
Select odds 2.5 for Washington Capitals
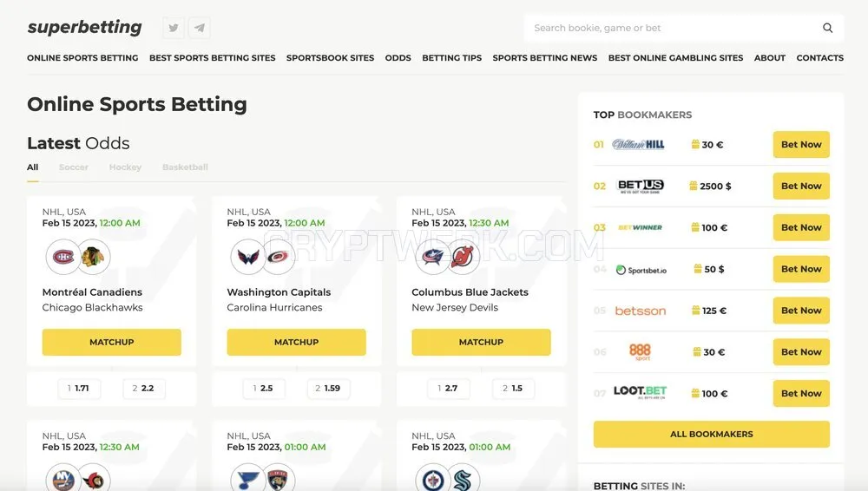(x=264, y=389)
